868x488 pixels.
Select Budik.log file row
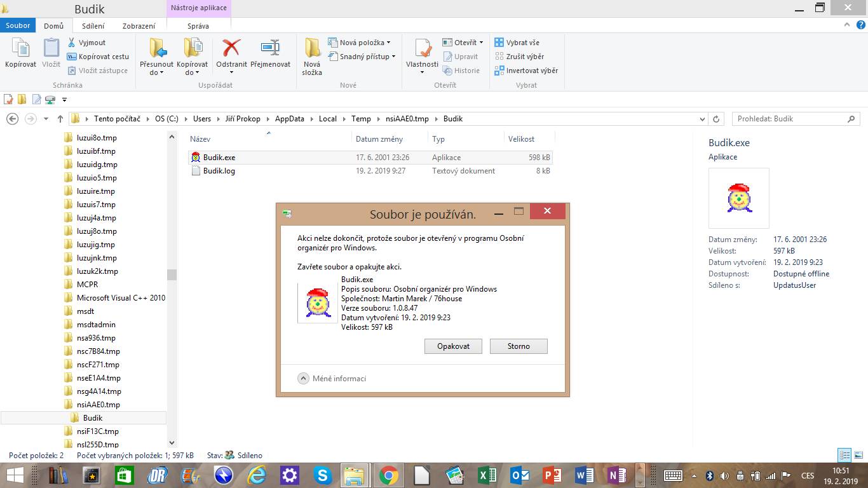click(x=371, y=171)
